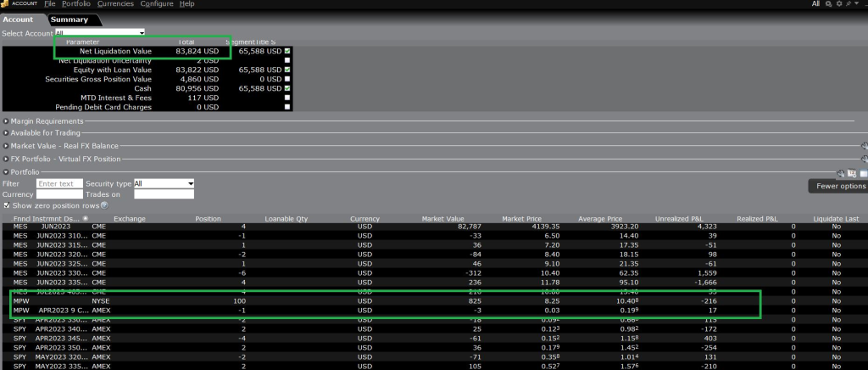This screenshot has width=868, height=370.
Task: Open settings via top-right gear icon
Action: coord(838,4)
